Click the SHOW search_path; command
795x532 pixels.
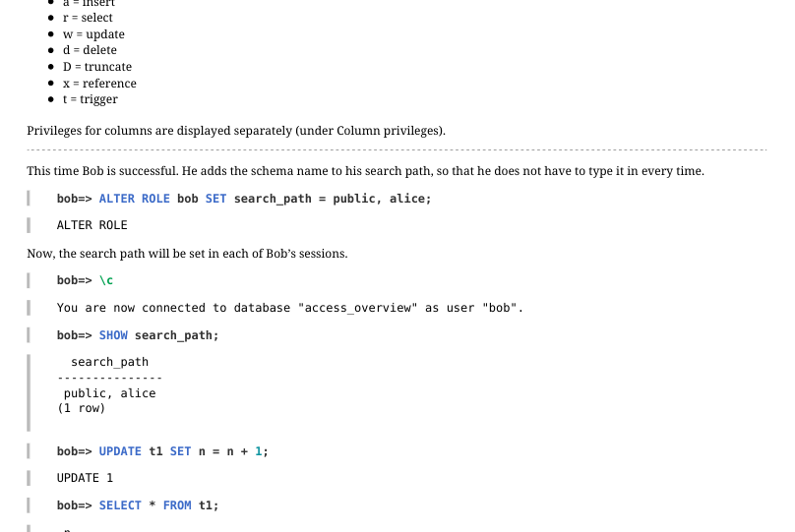pos(138,335)
